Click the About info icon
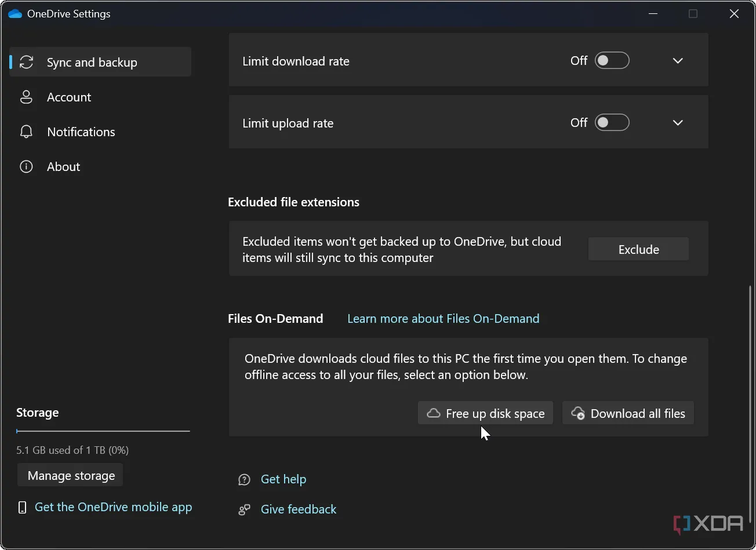Image resolution: width=756 pixels, height=550 pixels. 26,166
